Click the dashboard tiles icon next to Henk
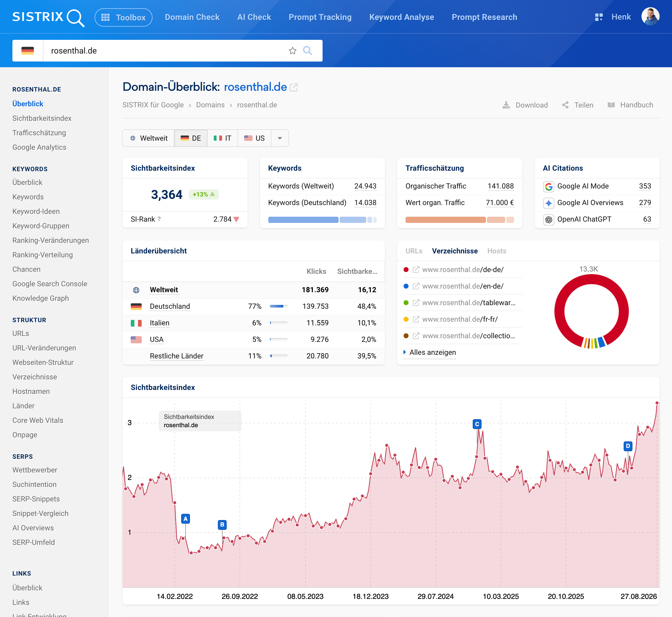The height and width of the screenshot is (617, 672). click(599, 17)
